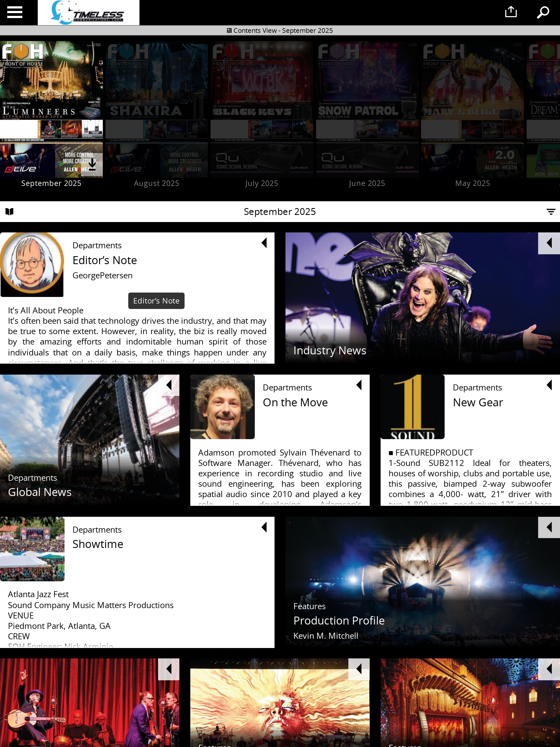This screenshot has height=747, width=560.
Task: Open the Editor's Note title above GeorgePetersen
Action: click(105, 260)
